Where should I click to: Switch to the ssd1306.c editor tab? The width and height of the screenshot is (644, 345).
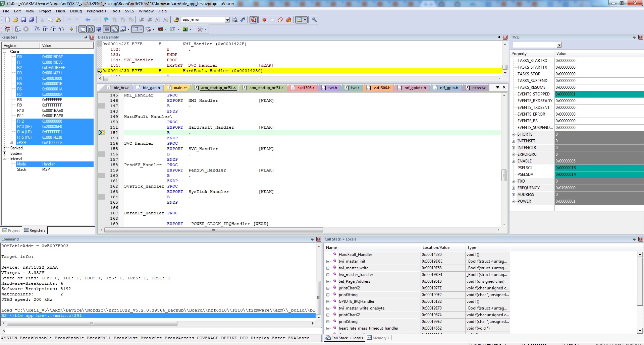click(303, 88)
